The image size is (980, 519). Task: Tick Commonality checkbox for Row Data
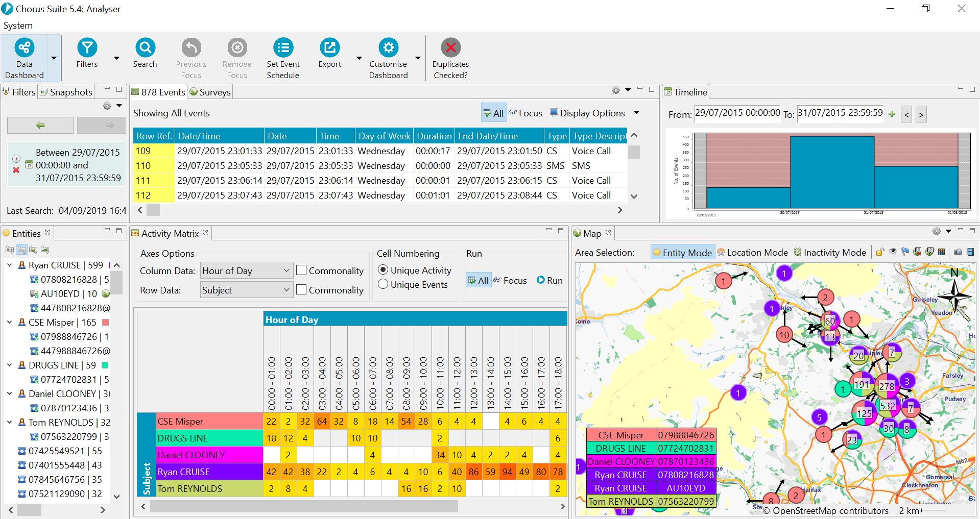point(301,290)
